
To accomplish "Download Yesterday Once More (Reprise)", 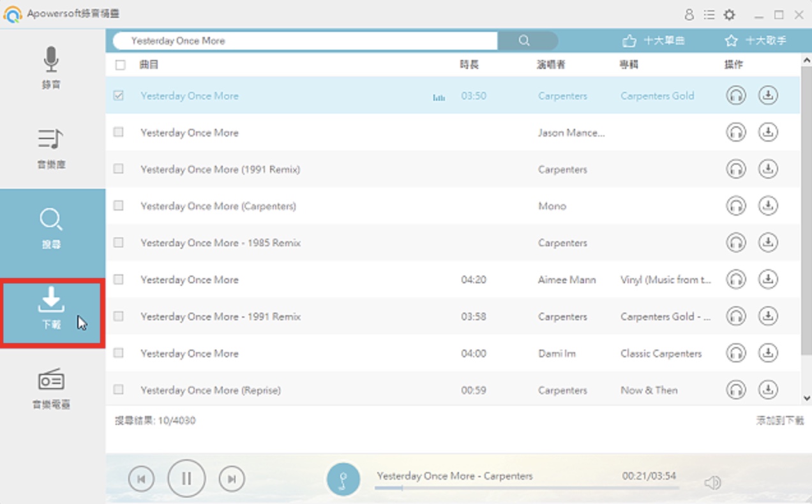I will [768, 390].
